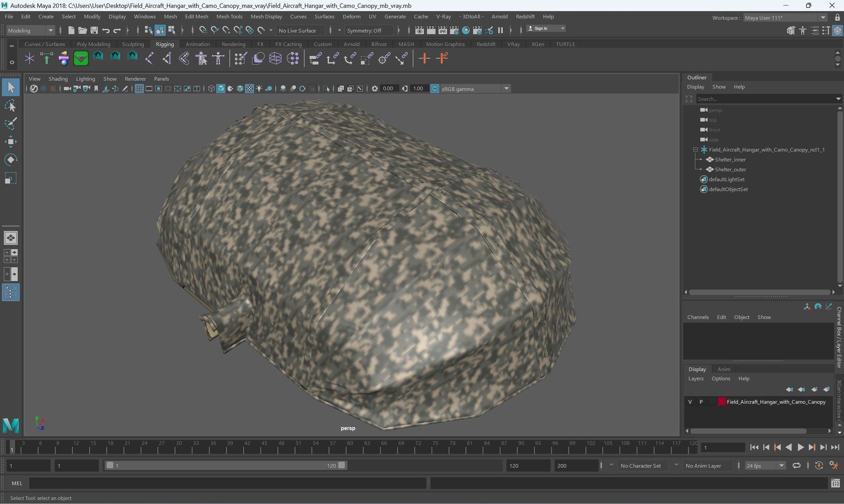This screenshot has height=504, width=844.
Task: Step forward one frame
Action: click(823, 447)
